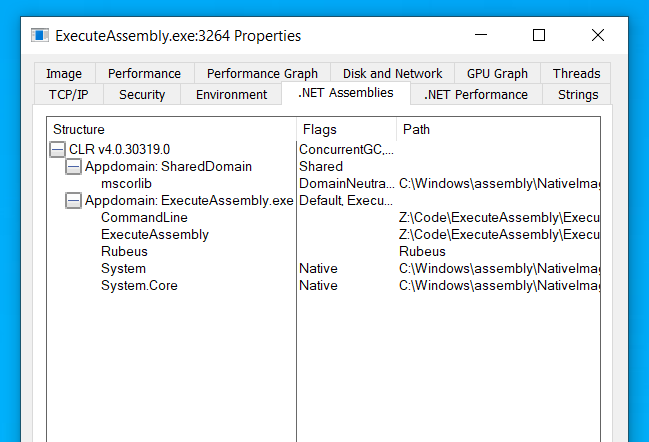This screenshot has width=649, height=442.
Task: Open the Security tab
Action: (x=142, y=95)
